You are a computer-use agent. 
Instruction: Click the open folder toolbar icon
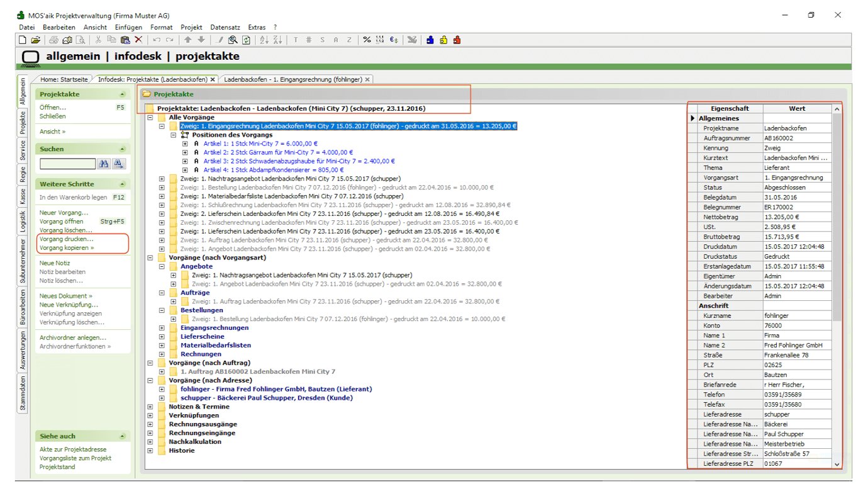[x=35, y=40]
